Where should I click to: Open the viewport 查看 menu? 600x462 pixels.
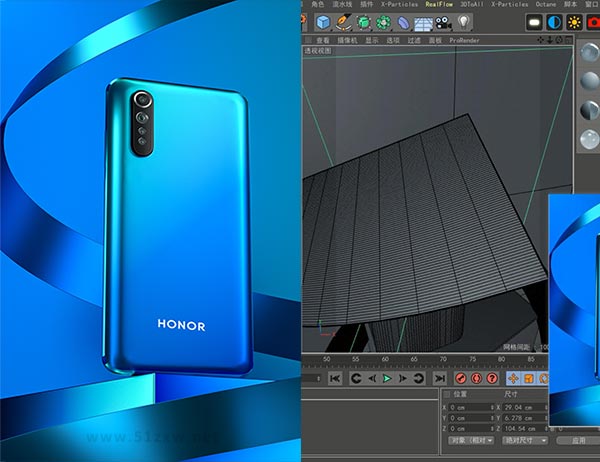323,40
